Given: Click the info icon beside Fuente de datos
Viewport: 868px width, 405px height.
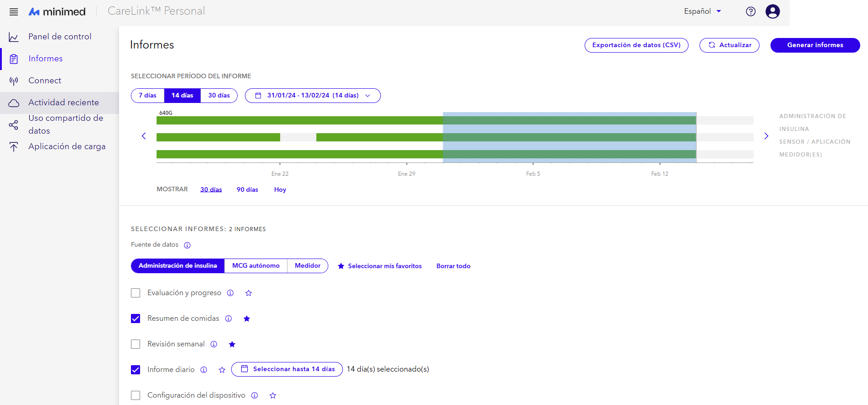Looking at the screenshot, I should point(187,245).
